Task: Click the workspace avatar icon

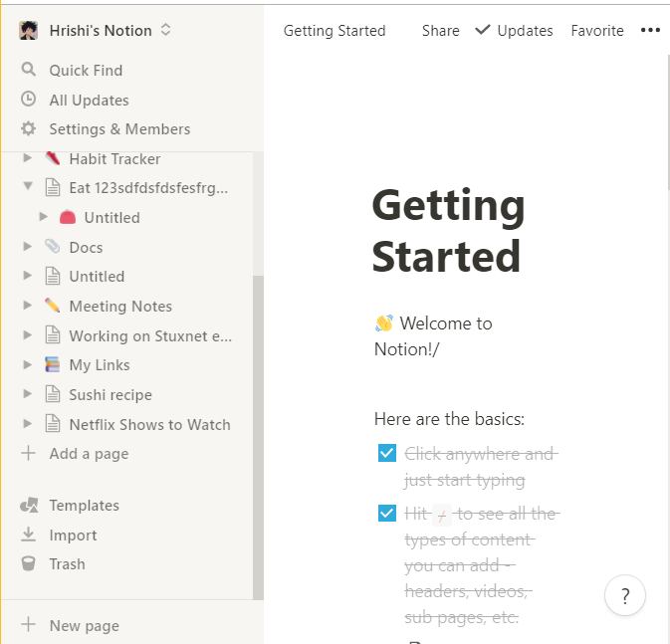Action: [x=28, y=30]
